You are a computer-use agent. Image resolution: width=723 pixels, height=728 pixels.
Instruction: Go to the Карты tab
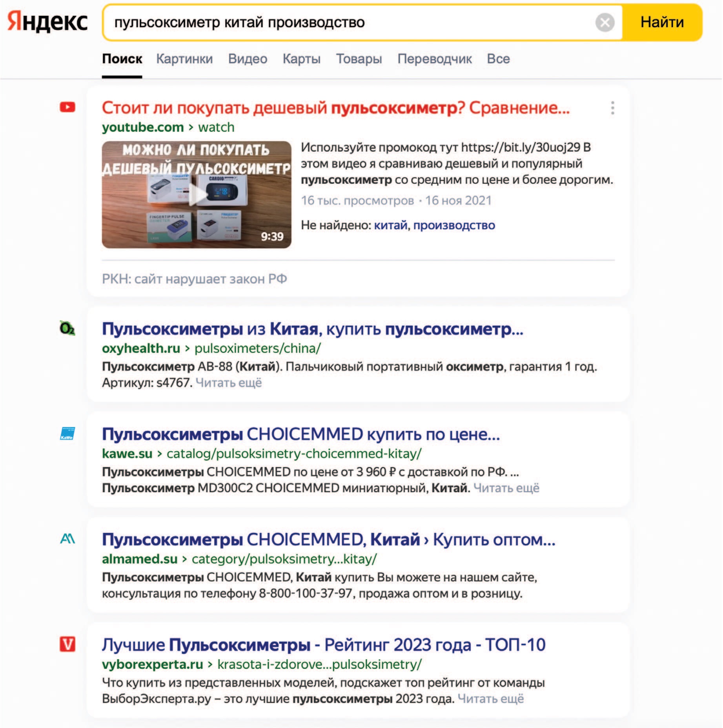click(301, 59)
